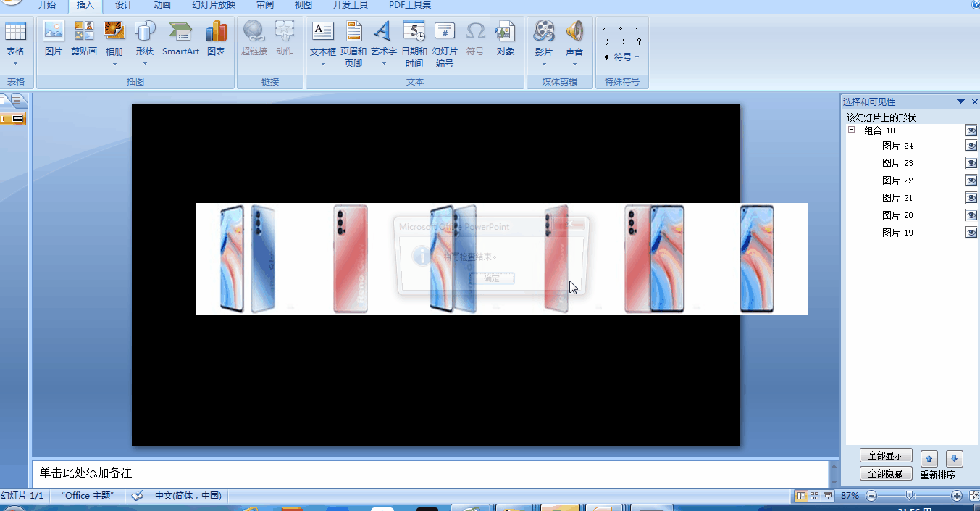Open the 选择和可见性 pane options menu
Viewport: 980px width, 511px height.
tap(961, 102)
